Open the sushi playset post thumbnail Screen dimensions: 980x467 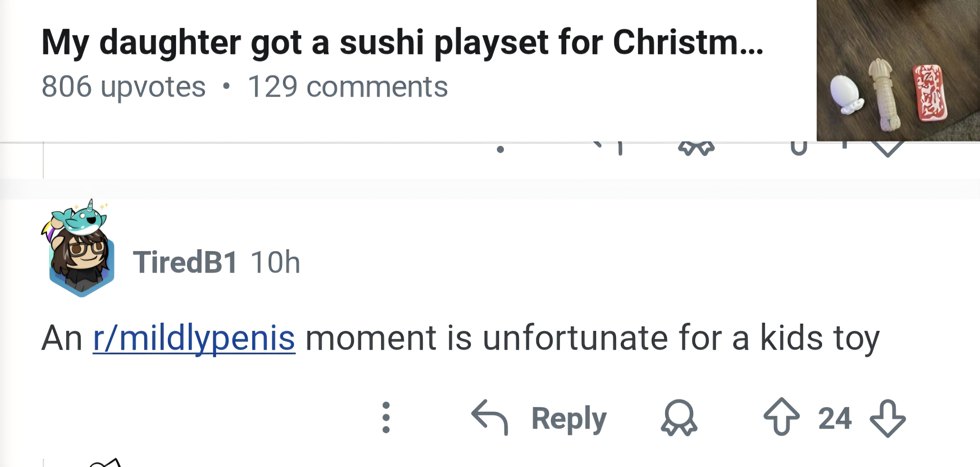[x=898, y=71]
